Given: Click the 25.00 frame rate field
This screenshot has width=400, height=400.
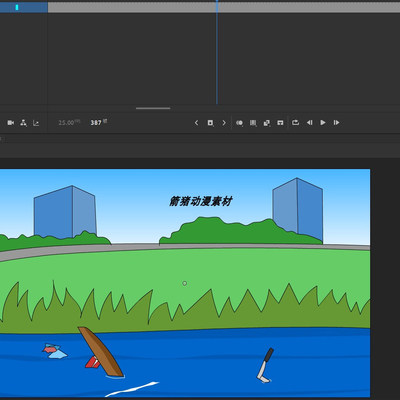Looking at the screenshot, I should pyautogui.click(x=66, y=123).
